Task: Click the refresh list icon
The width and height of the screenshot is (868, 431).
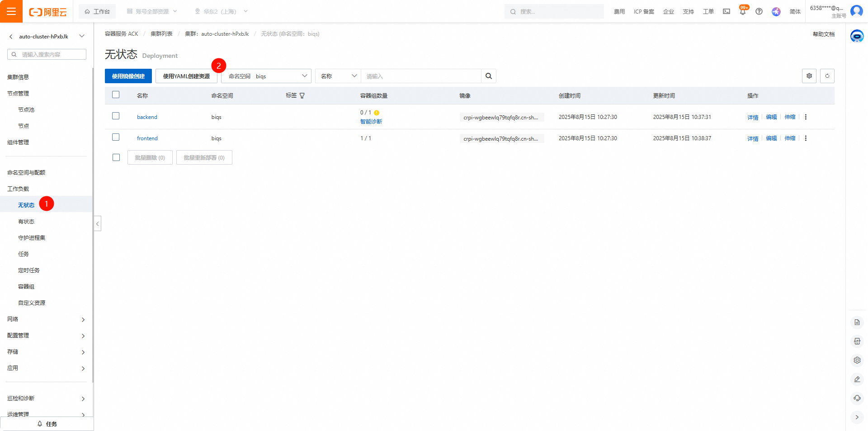Action: point(827,76)
